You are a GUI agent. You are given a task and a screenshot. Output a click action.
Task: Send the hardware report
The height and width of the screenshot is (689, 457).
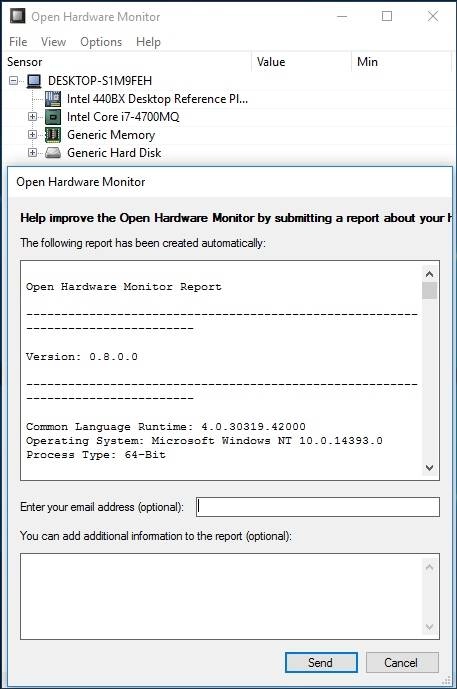tap(321, 662)
